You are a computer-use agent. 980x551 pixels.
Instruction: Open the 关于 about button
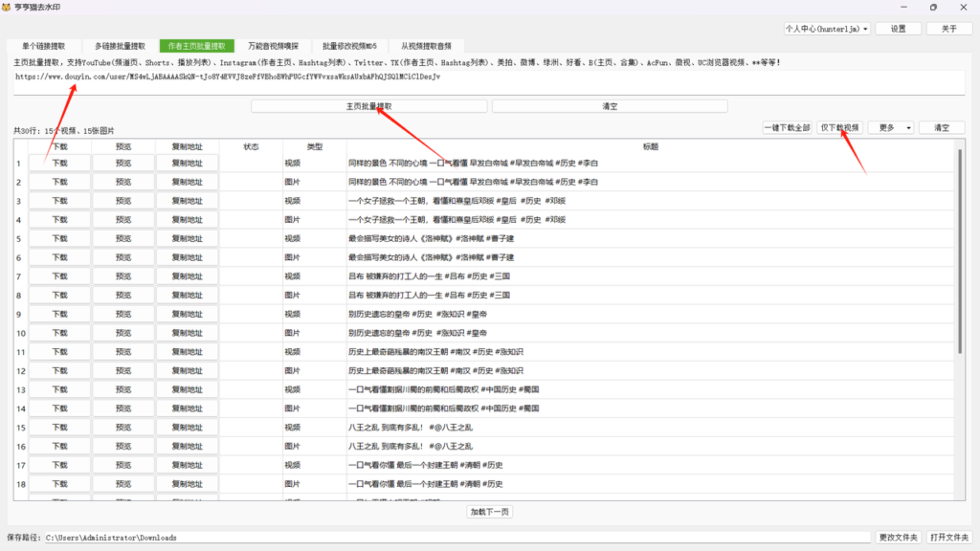[x=948, y=29]
